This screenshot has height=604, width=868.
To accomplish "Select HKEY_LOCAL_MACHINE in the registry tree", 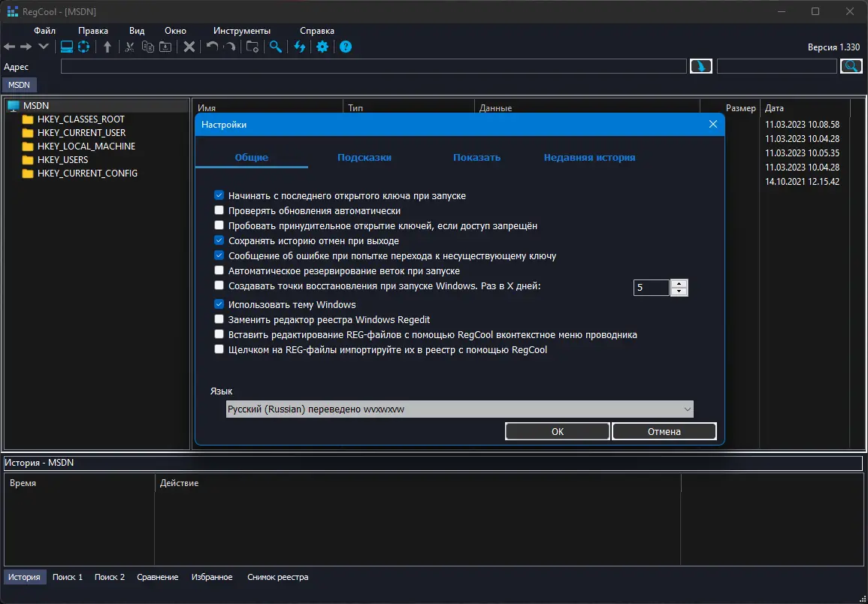I will (86, 146).
